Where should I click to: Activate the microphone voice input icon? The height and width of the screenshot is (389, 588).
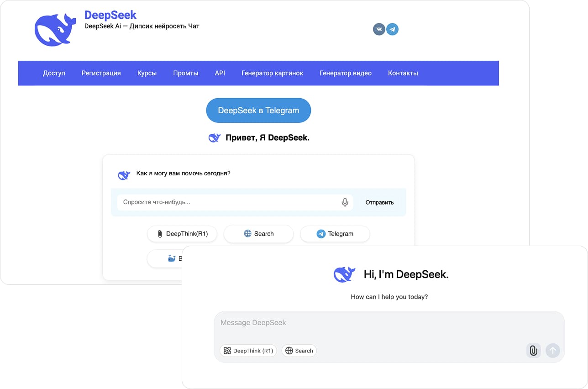coord(345,202)
